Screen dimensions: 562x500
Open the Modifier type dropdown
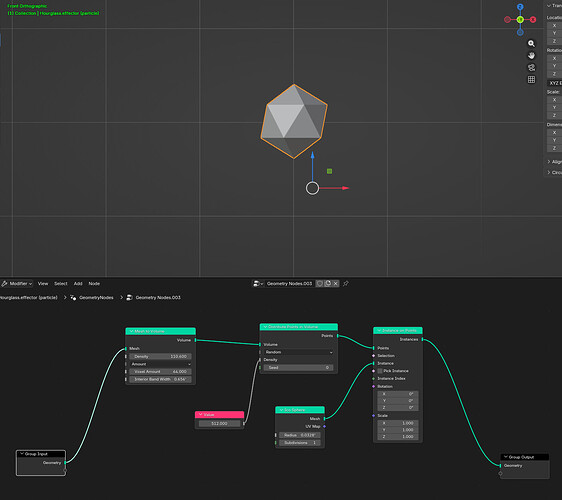point(17,284)
